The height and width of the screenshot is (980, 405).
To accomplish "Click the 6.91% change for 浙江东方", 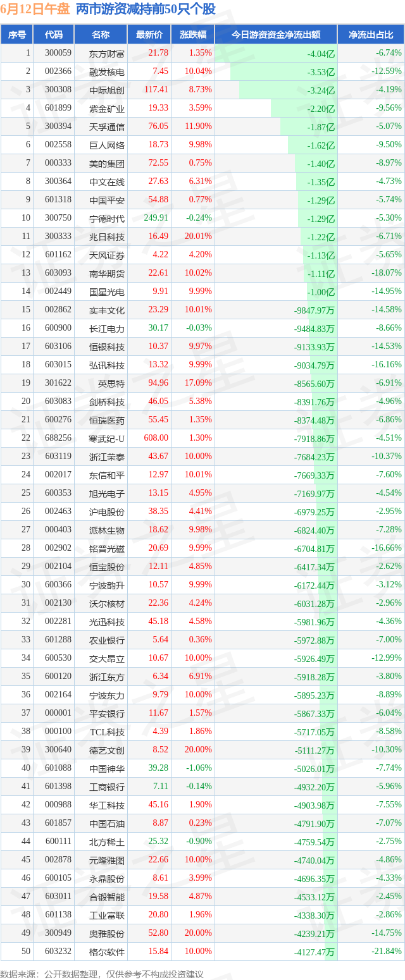I will (200, 677).
